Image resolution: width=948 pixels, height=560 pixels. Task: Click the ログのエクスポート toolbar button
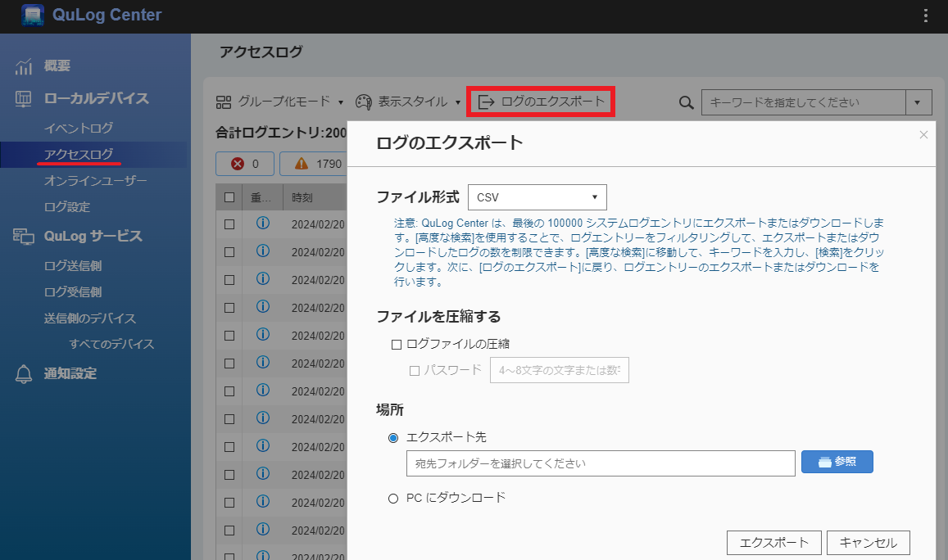(x=541, y=102)
